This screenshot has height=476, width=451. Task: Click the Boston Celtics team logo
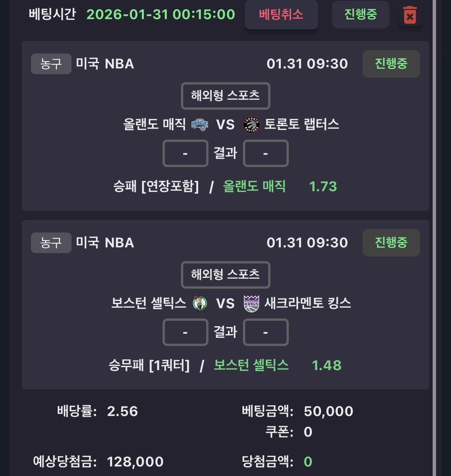pyautogui.click(x=200, y=304)
